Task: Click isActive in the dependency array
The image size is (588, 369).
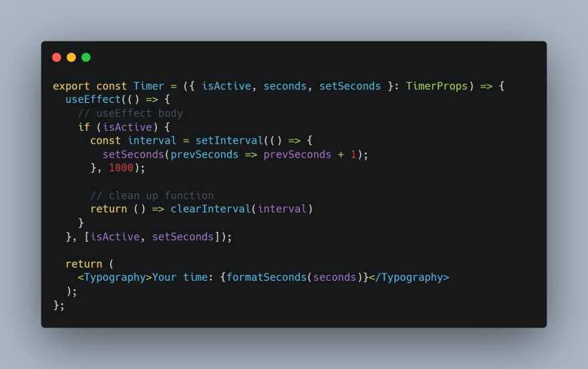Action: 115,237
